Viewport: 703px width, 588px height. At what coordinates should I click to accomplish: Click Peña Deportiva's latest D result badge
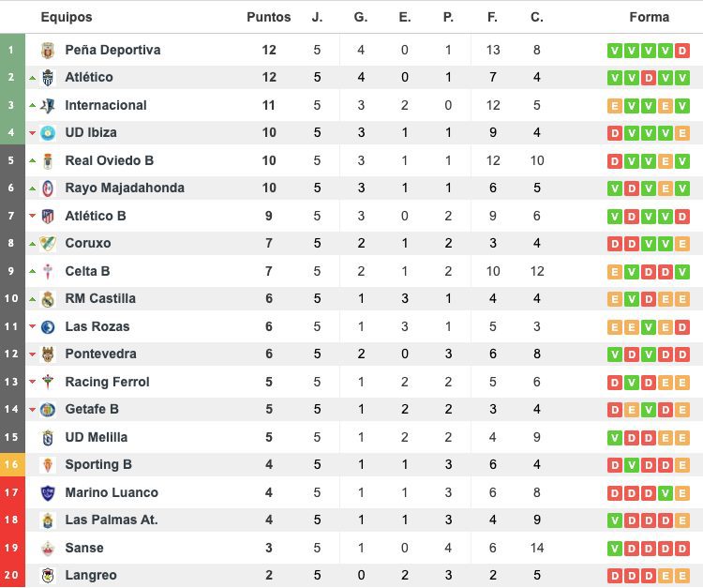(x=682, y=51)
